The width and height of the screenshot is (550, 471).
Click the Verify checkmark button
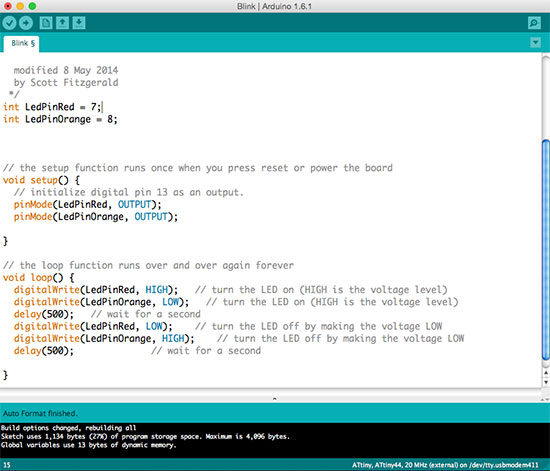click(9, 23)
